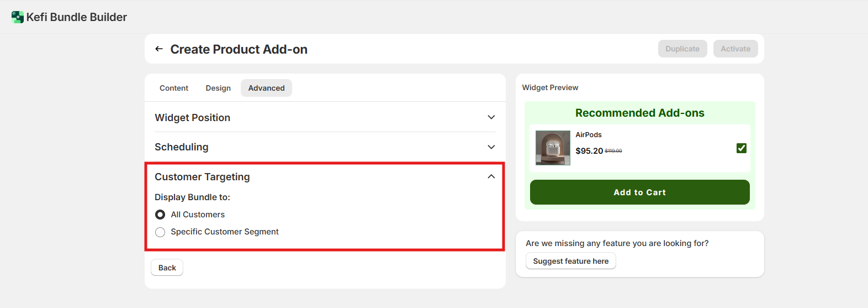Expand the Scheduling section chevron
The image size is (868, 308).
(491, 147)
